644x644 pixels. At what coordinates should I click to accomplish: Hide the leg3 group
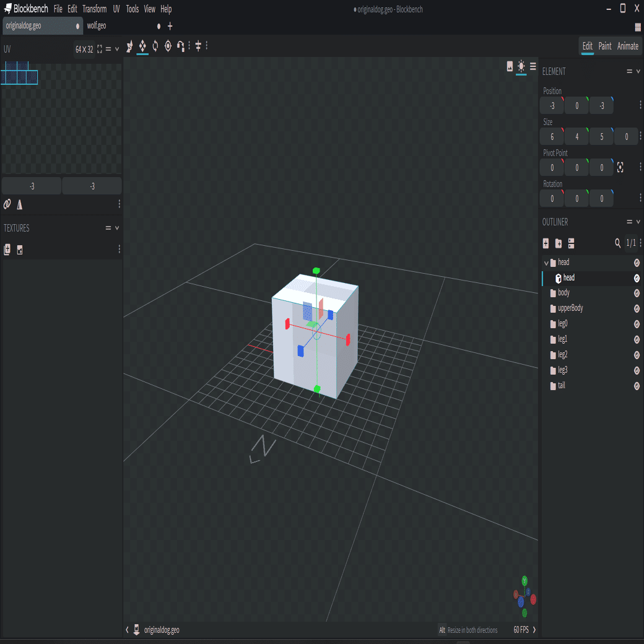pyautogui.click(x=637, y=371)
